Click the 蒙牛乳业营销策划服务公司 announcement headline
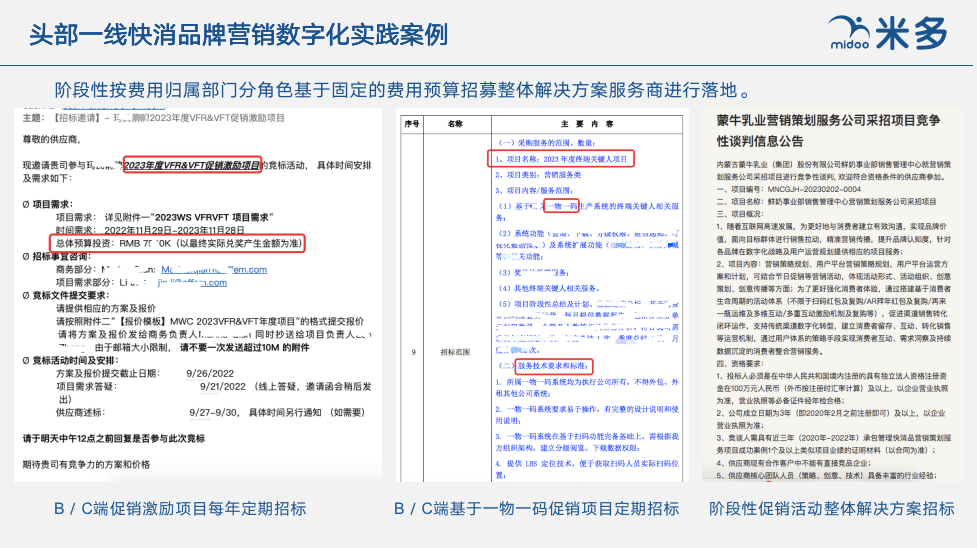This screenshot has width=977, height=548. [828, 130]
